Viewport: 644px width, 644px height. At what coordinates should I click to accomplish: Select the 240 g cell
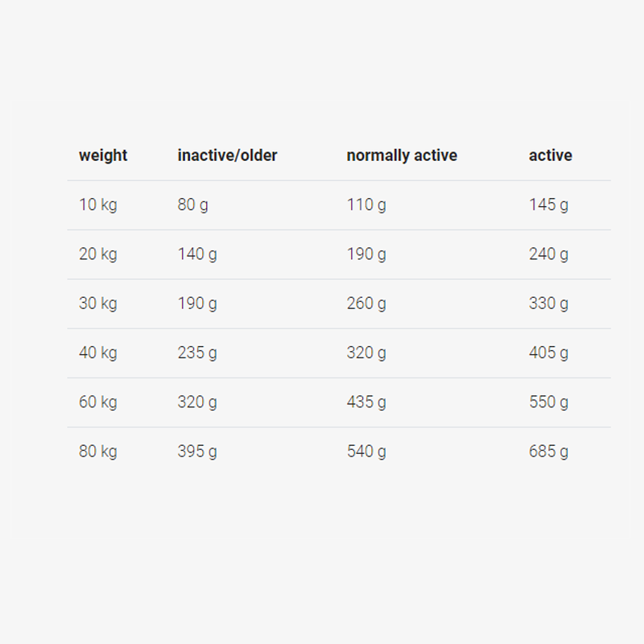point(549,254)
